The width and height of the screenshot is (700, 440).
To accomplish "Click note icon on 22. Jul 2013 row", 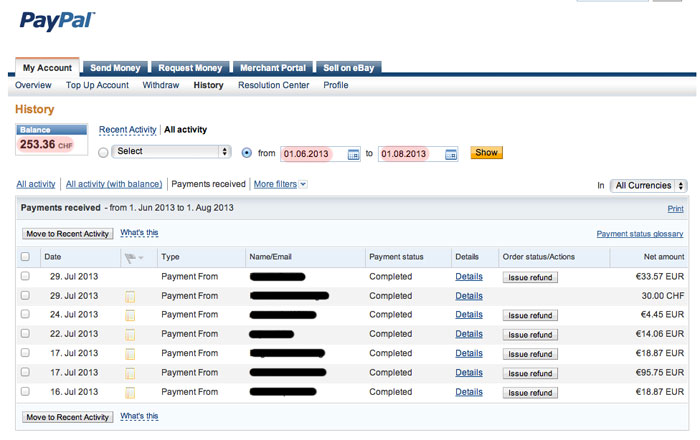I will 130,334.
